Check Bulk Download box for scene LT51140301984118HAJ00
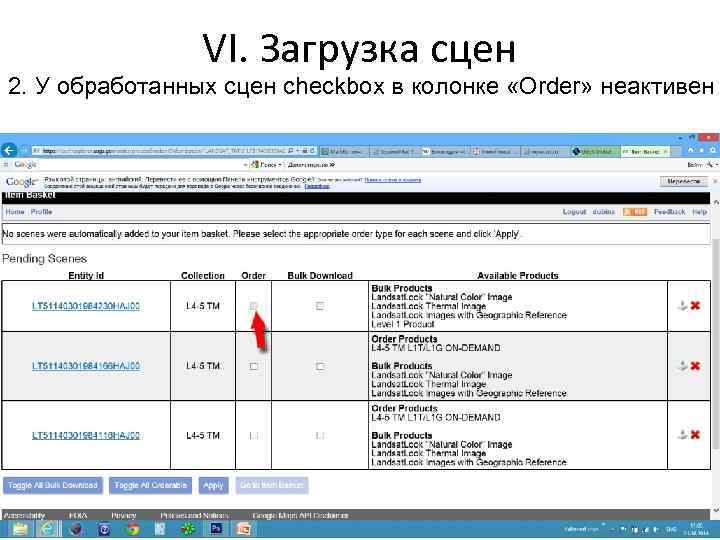720x540 pixels. [320, 435]
